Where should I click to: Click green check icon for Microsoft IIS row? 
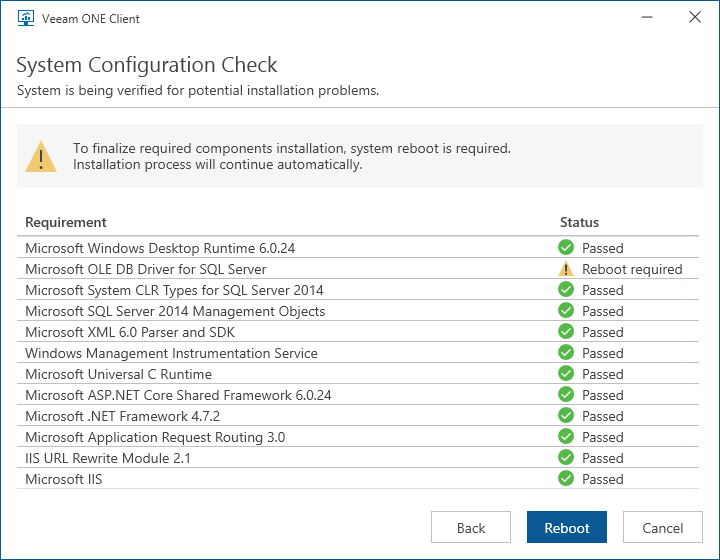566,479
